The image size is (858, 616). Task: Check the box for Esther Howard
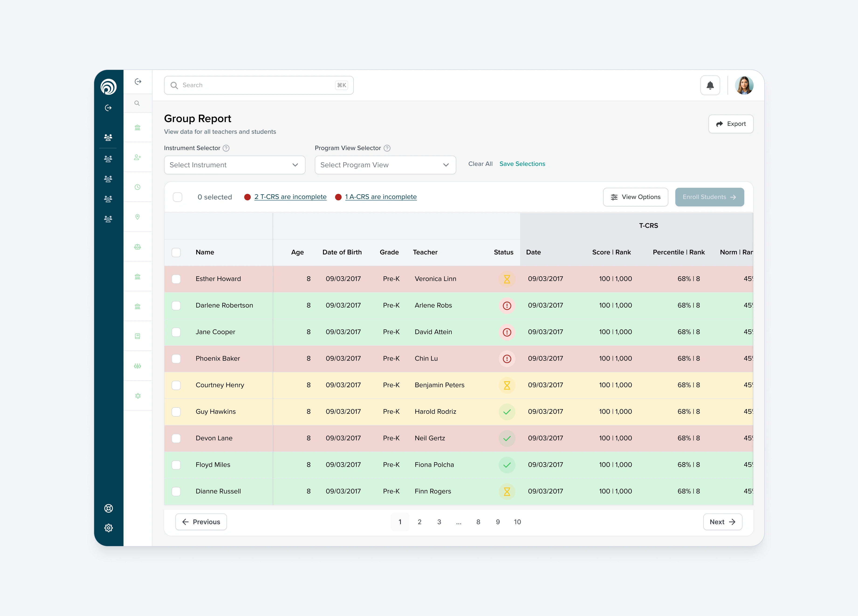pyautogui.click(x=176, y=279)
